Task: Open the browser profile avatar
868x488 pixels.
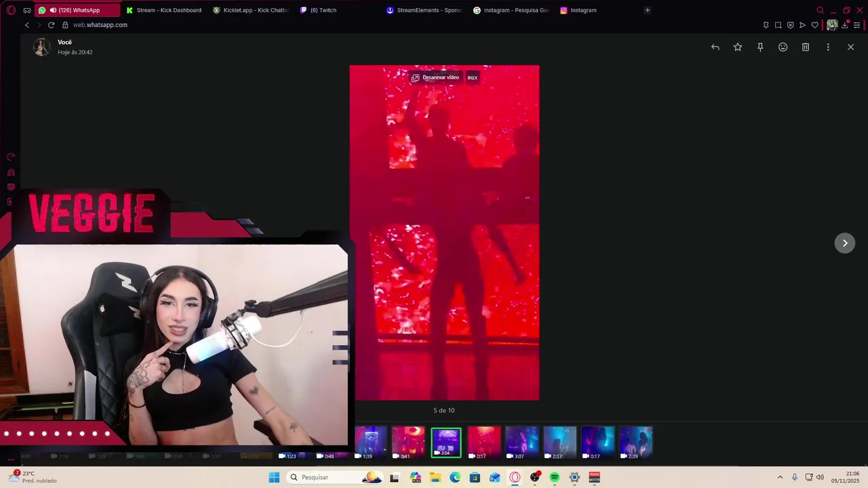Action: pos(832,25)
